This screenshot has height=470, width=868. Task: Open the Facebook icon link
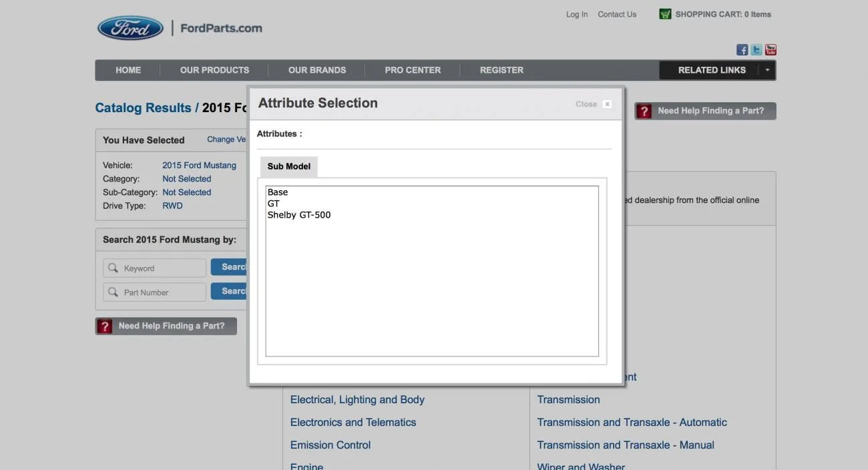click(742, 50)
